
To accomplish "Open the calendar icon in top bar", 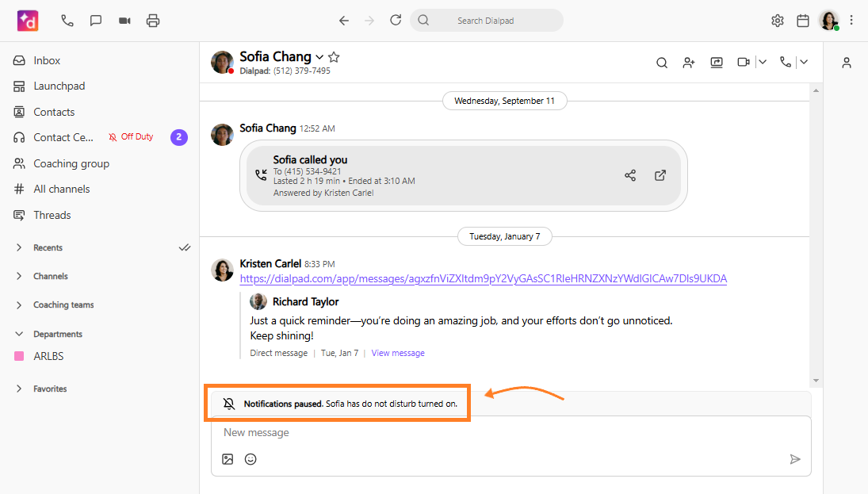I will click(803, 21).
